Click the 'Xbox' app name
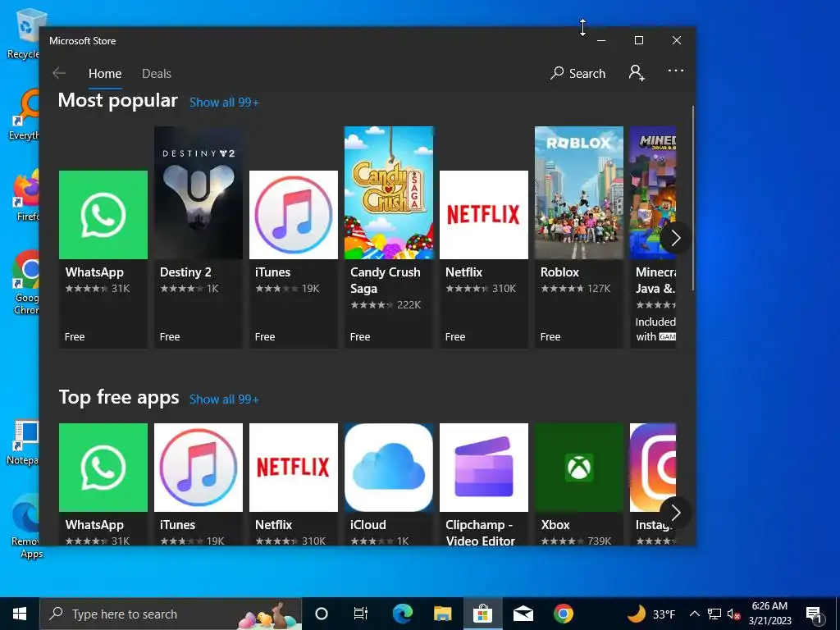 click(555, 525)
